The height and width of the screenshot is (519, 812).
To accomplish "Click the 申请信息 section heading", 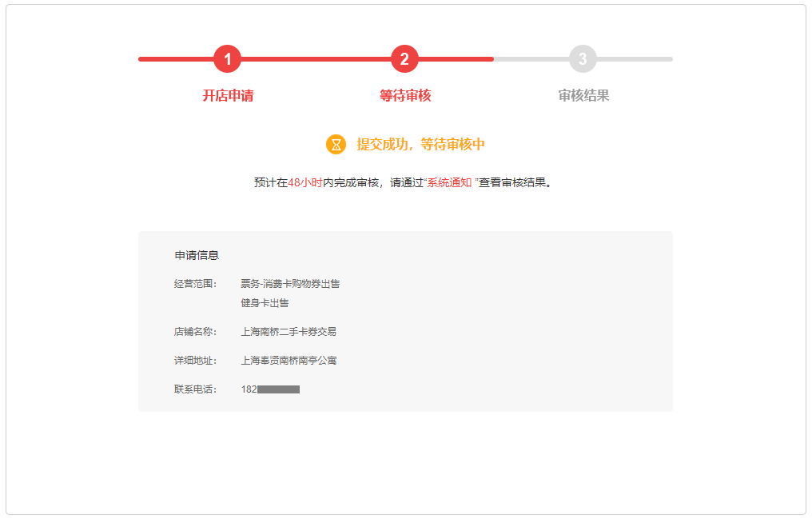I will [197, 255].
